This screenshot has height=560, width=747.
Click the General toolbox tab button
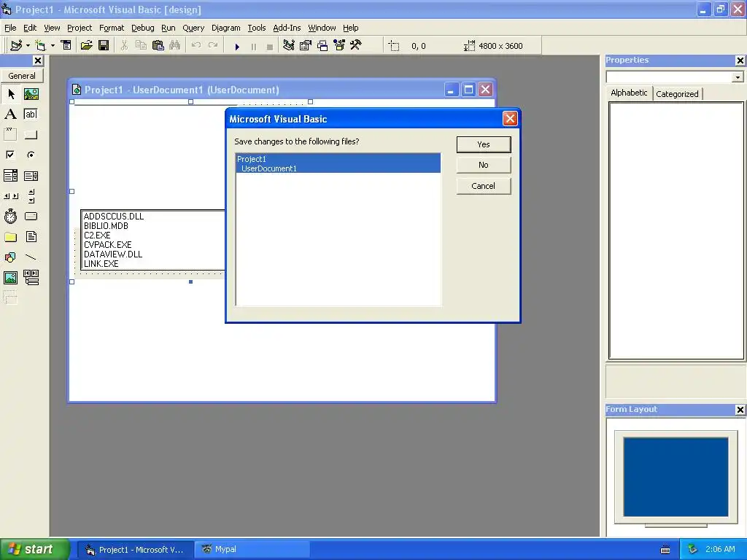pos(22,76)
